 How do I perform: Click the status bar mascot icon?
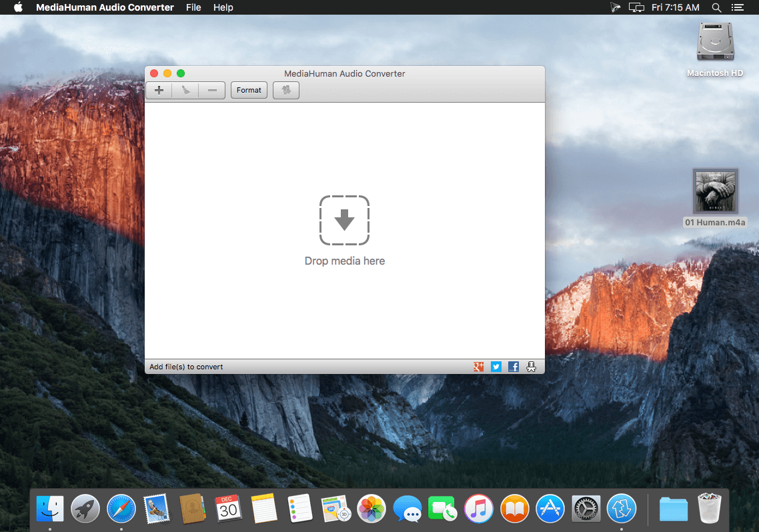(x=531, y=367)
